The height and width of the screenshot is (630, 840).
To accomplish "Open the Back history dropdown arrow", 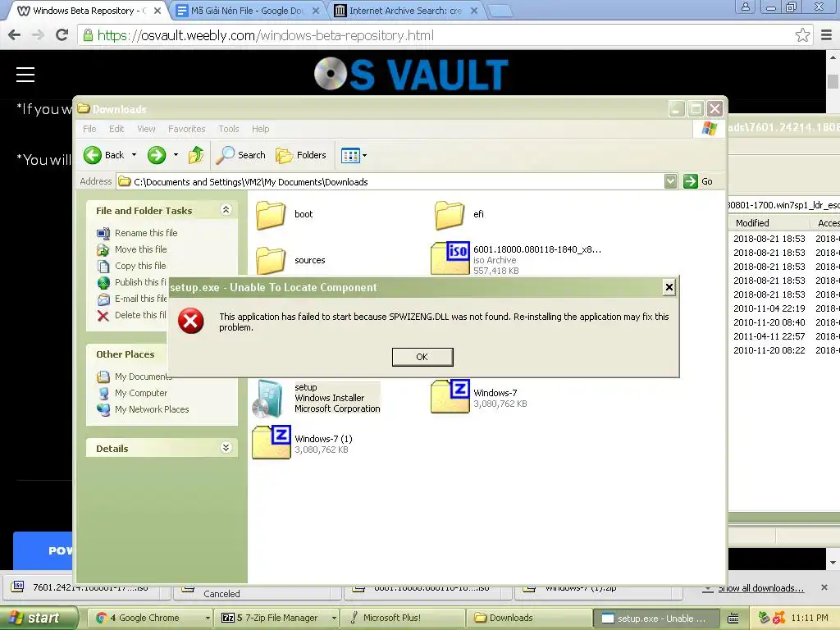I will (134, 155).
